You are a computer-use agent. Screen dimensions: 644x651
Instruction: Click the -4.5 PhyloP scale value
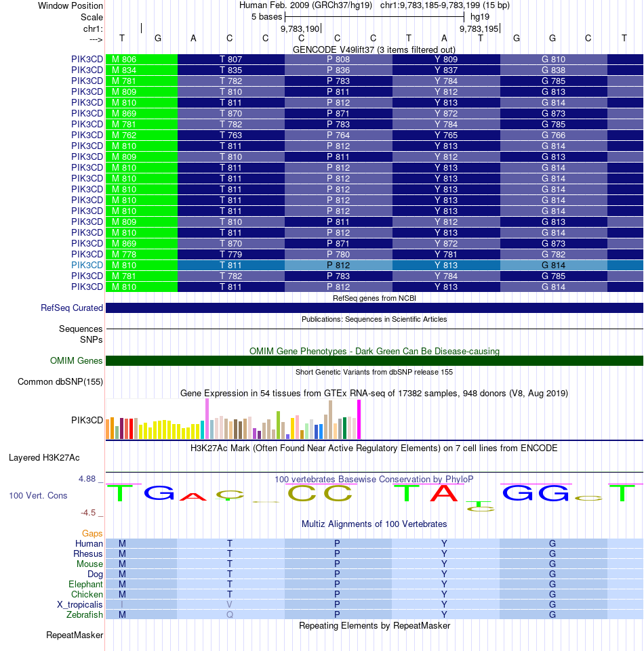pyautogui.click(x=88, y=513)
